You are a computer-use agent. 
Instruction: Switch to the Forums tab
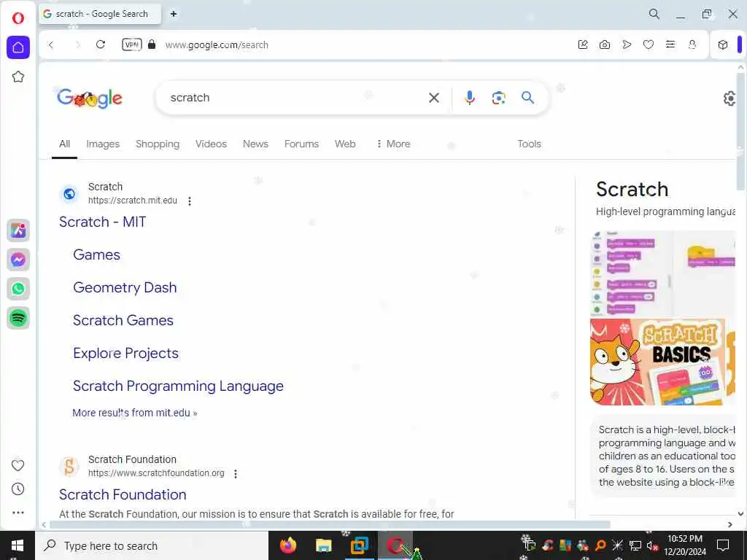tap(301, 144)
